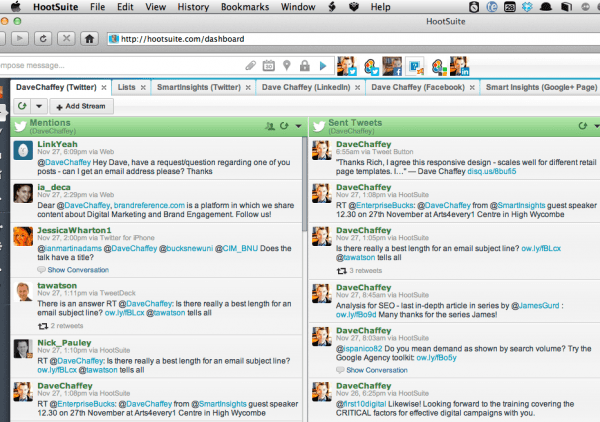
Task: Open LinkYeah's profile name link
Action: (x=57, y=144)
